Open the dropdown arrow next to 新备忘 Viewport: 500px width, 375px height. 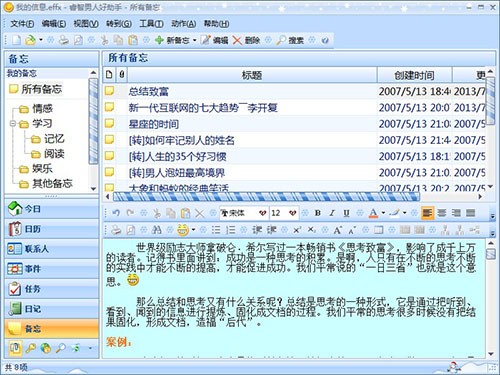click(x=194, y=40)
